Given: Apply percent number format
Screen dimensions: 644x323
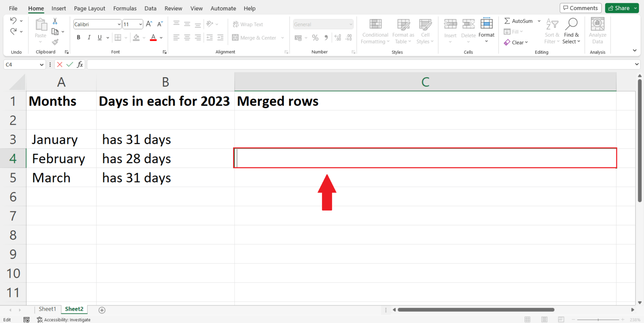Looking at the screenshot, I should click(315, 37).
